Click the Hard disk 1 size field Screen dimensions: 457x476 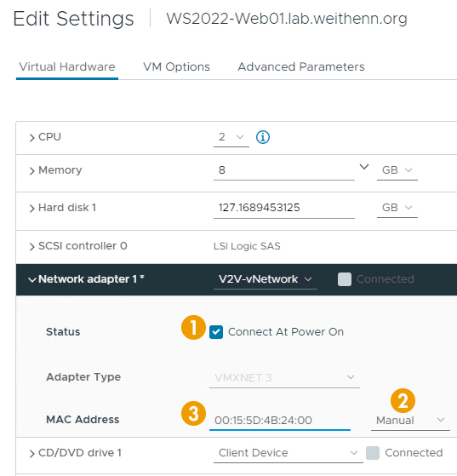[284, 208]
